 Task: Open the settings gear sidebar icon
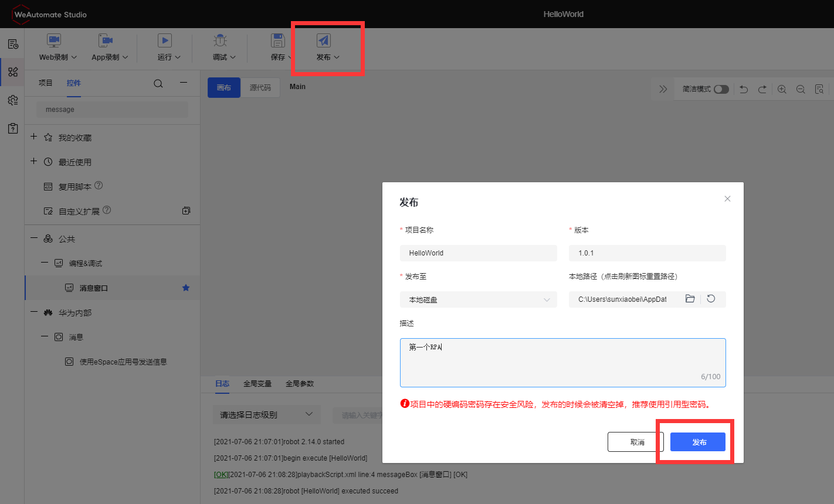coord(13,100)
